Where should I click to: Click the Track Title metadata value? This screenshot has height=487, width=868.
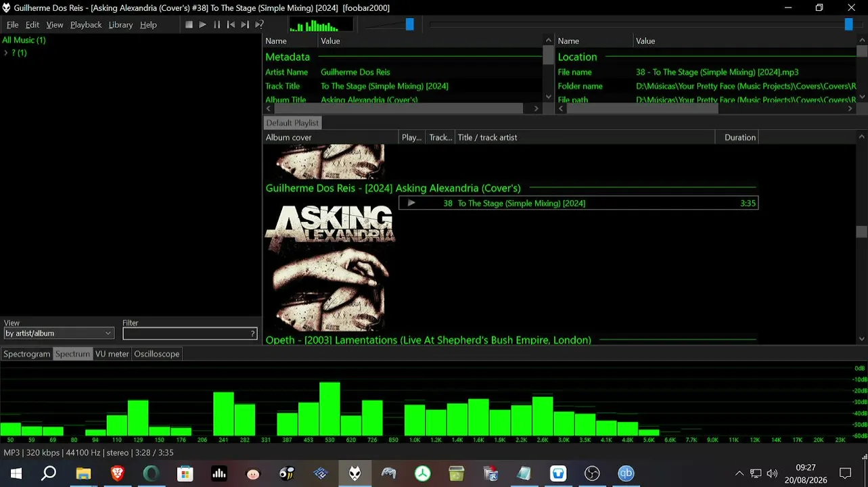384,86
